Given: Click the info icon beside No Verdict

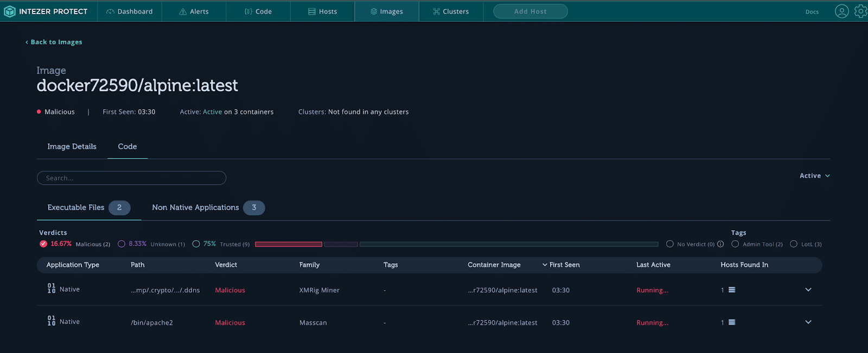Looking at the screenshot, I should point(720,244).
